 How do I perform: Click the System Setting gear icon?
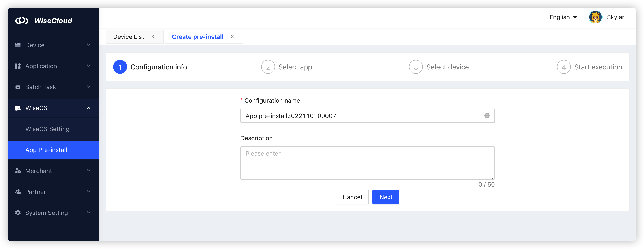[17, 213]
